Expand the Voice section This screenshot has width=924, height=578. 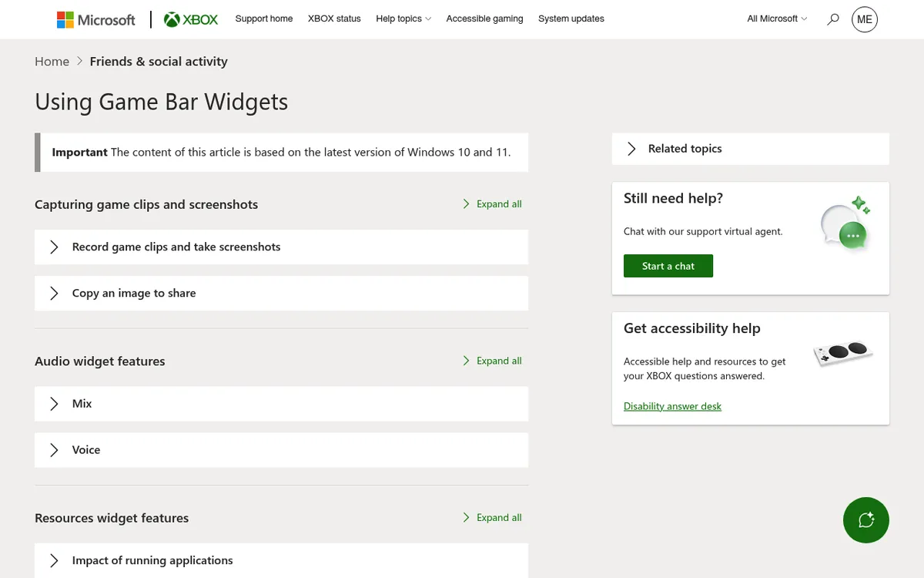281,450
